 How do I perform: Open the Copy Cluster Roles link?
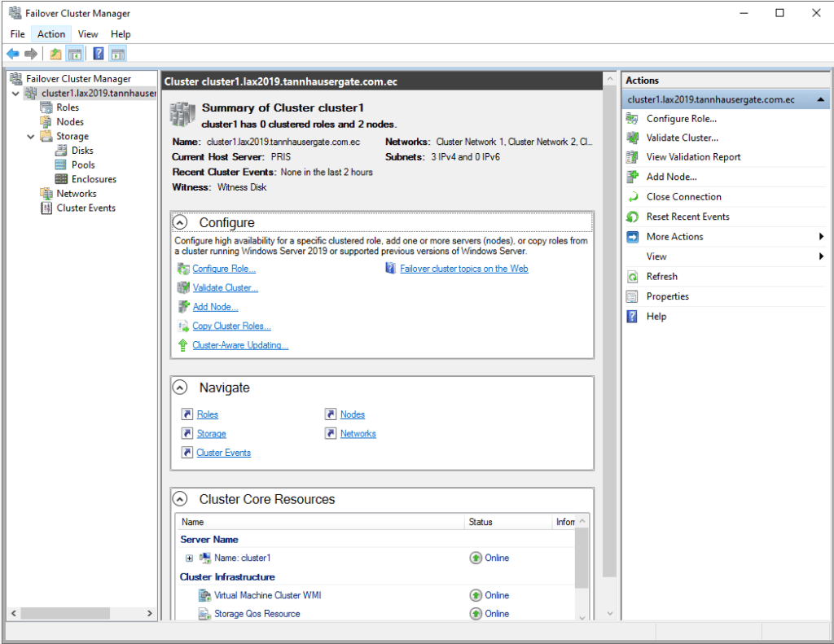(x=231, y=326)
